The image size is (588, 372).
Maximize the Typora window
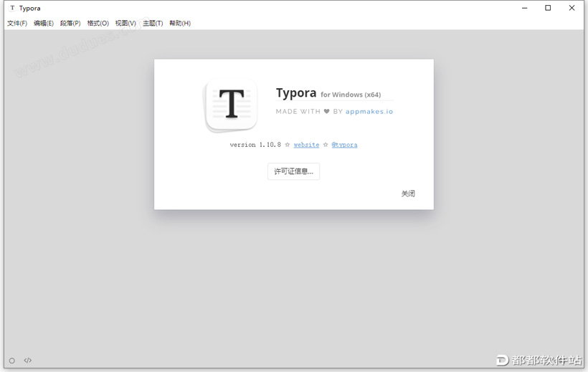click(548, 8)
